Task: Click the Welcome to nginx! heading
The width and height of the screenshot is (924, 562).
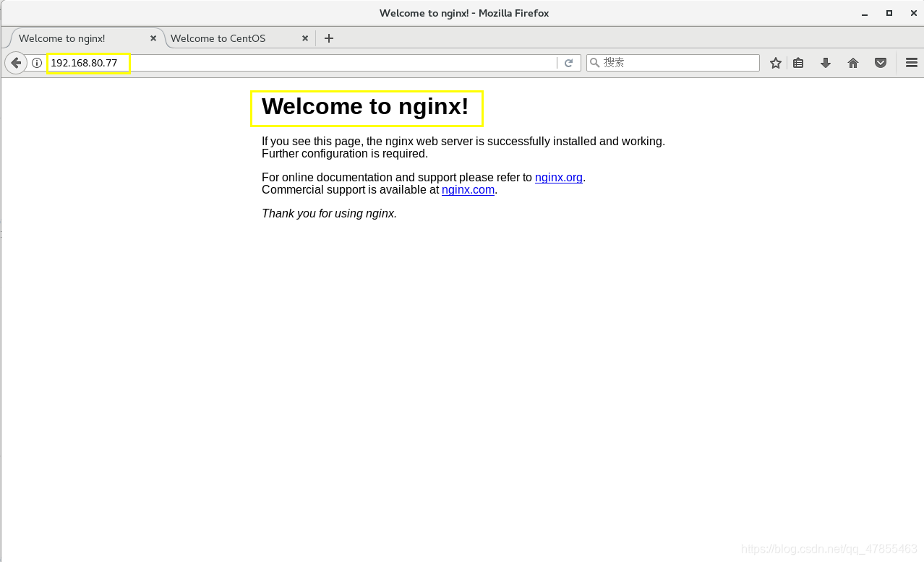Action: pos(365,107)
